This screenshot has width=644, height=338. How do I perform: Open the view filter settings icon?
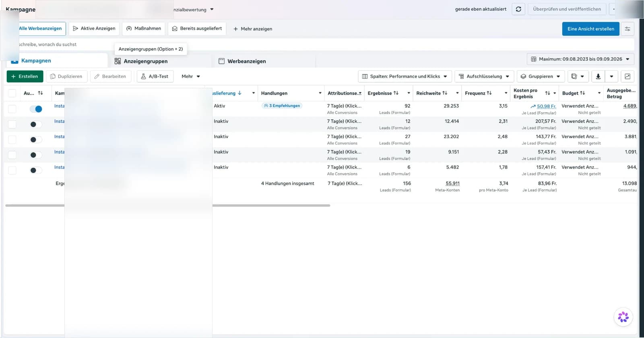[627, 29]
